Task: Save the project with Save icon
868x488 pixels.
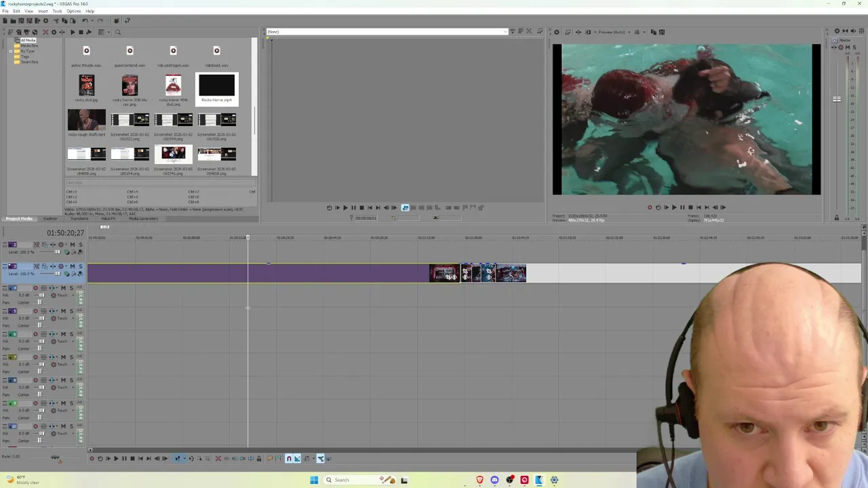Action: tap(21, 21)
